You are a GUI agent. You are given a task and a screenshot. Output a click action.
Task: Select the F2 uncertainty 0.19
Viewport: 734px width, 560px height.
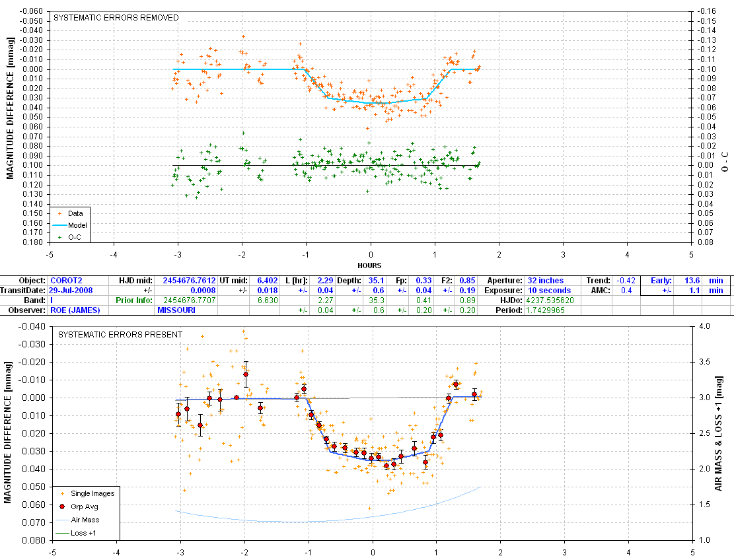(x=467, y=291)
